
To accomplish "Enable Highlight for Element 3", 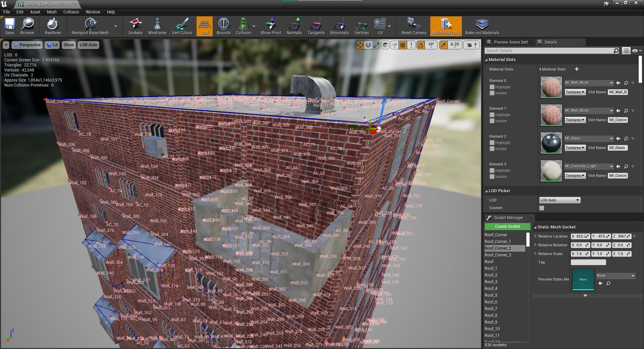I will [492, 170].
